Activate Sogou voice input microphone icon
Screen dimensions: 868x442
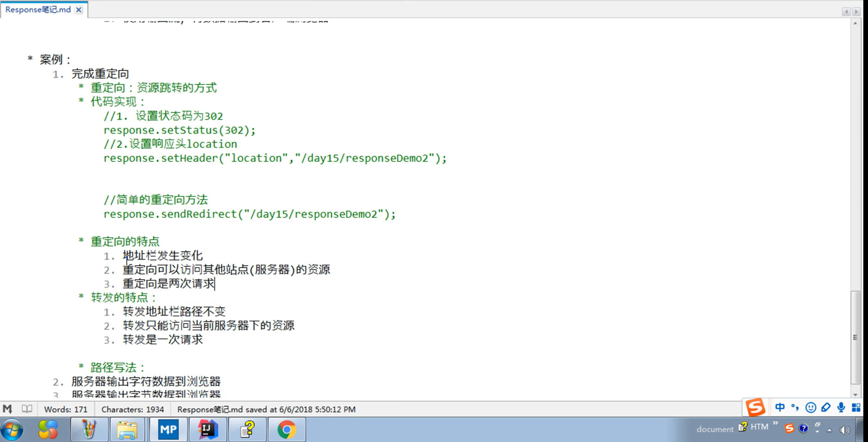[x=840, y=407]
